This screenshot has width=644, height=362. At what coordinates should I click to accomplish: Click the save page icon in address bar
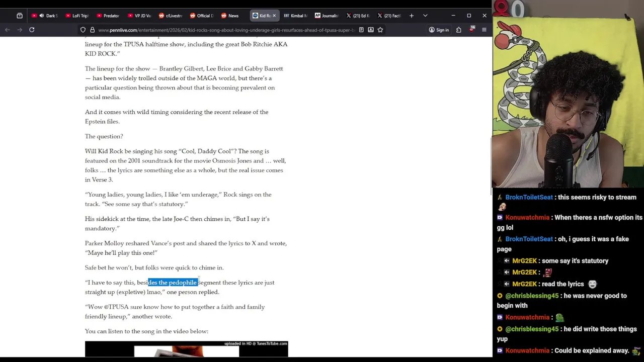point(371,30)
